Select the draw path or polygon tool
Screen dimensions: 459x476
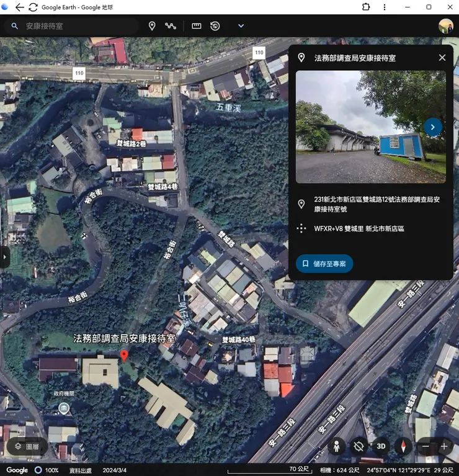click(171, 26)
